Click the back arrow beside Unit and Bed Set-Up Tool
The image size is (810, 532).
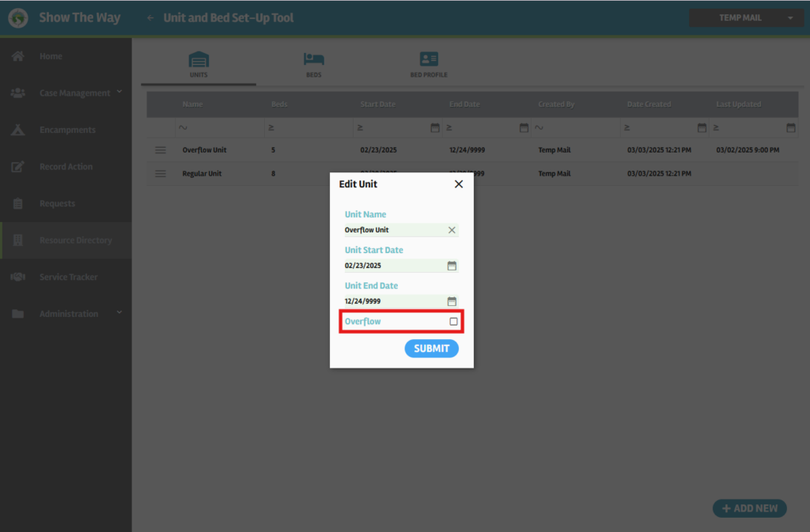(150, 17)
